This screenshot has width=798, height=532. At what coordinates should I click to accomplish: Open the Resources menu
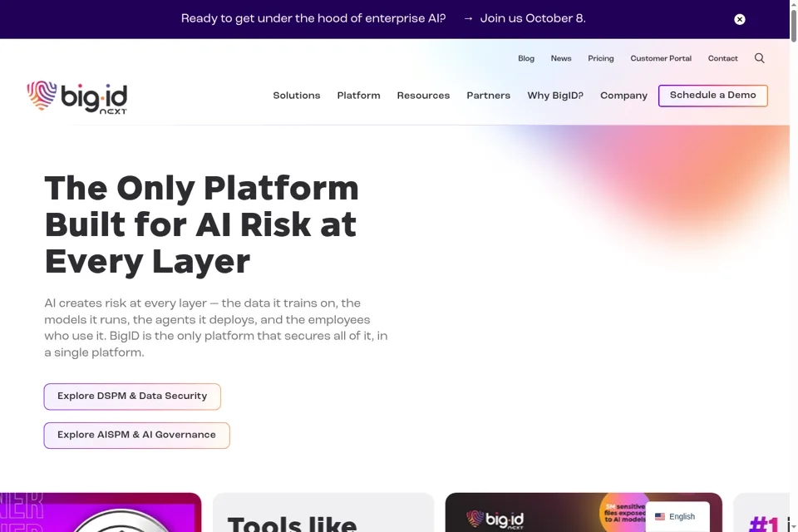[x=423, y=96]
